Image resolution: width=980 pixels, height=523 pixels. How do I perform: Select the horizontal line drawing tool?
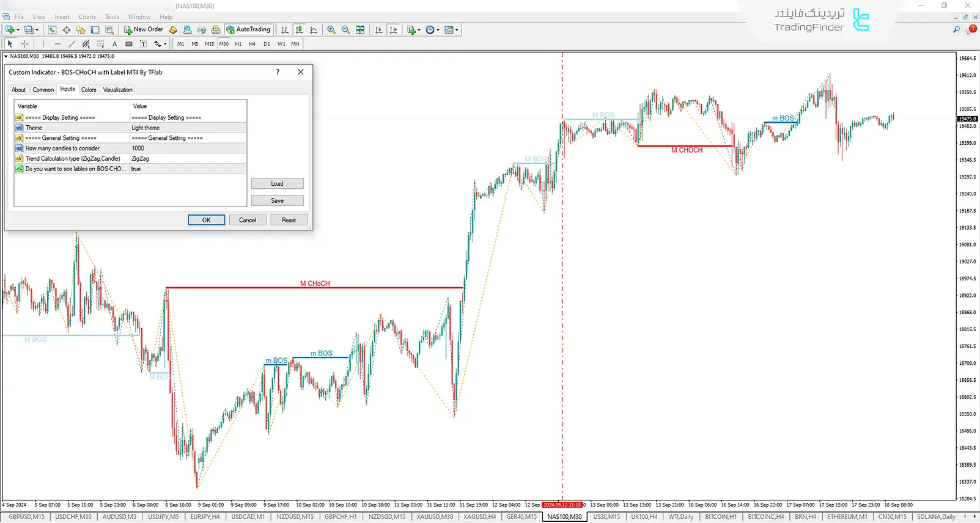pos(57,44)
